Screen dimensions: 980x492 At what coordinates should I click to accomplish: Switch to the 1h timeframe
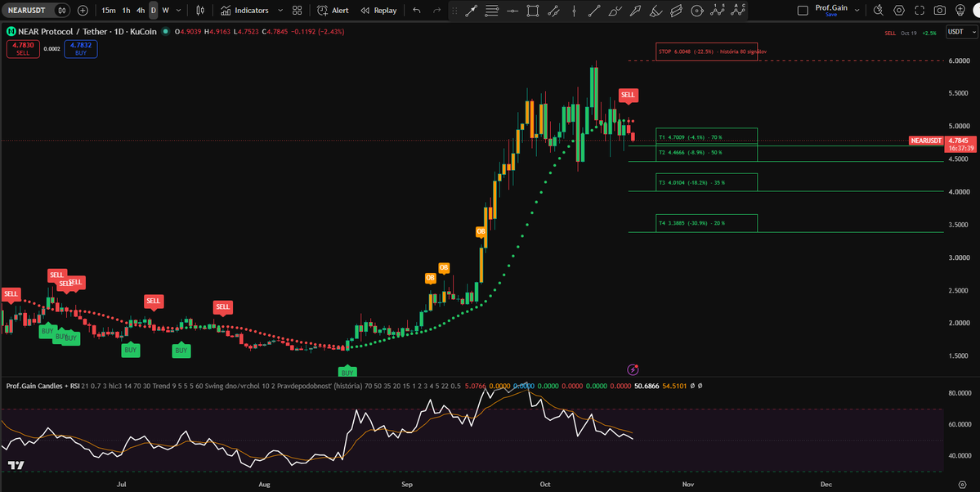click(126, 11)
